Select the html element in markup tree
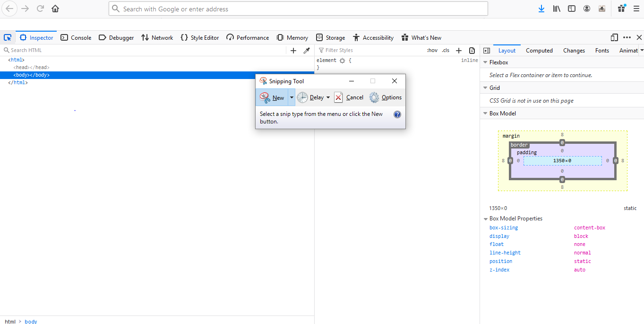The image size is (644, 324). coord(17,60)
